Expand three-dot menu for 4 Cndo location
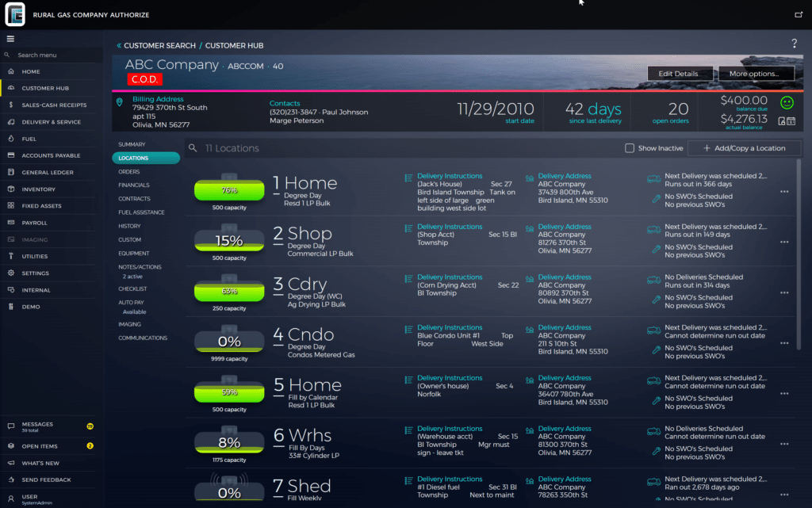812x508 pixels. pos(784,343)
